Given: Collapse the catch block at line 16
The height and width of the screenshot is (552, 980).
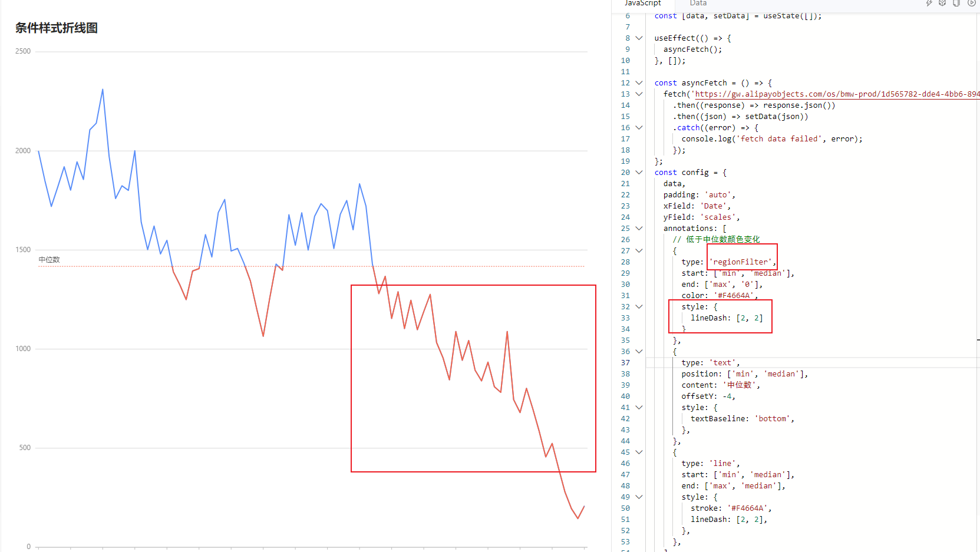Looking at the screenshot, I should [x=639, y=127].
